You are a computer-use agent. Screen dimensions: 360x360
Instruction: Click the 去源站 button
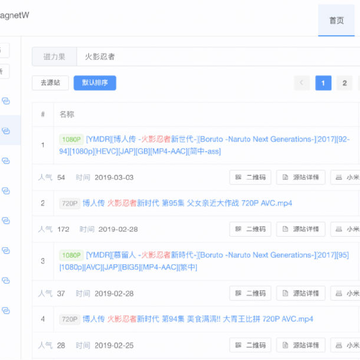(50, 83)
